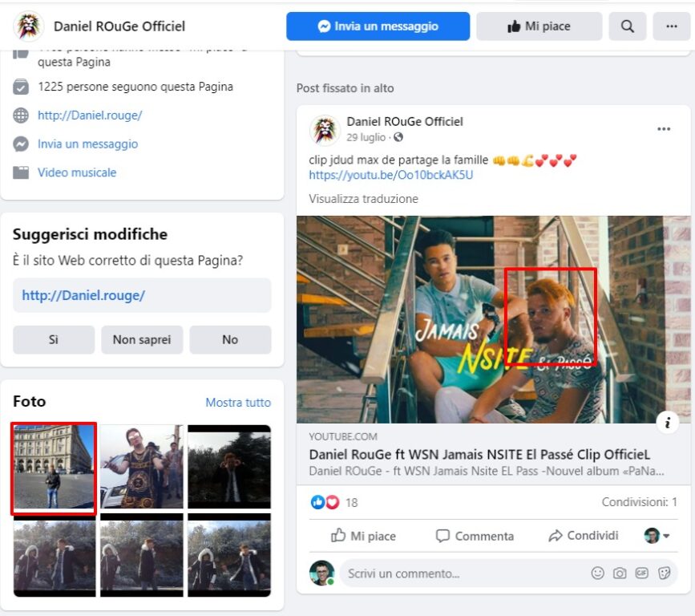Like the pinned post
Image resolution: width=695 pixels, height=616 pixels.
pos(363,536)
